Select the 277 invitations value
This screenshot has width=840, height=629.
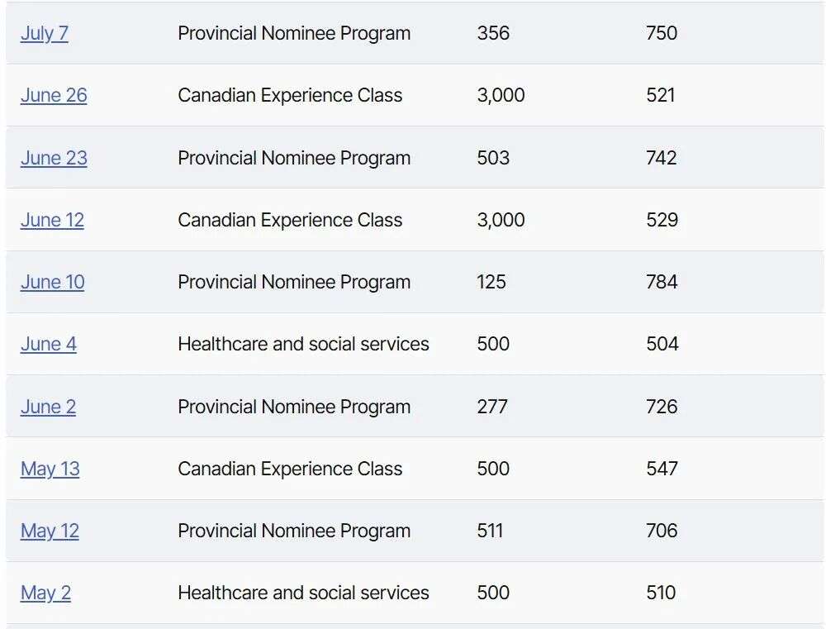(x=492, y=407)
